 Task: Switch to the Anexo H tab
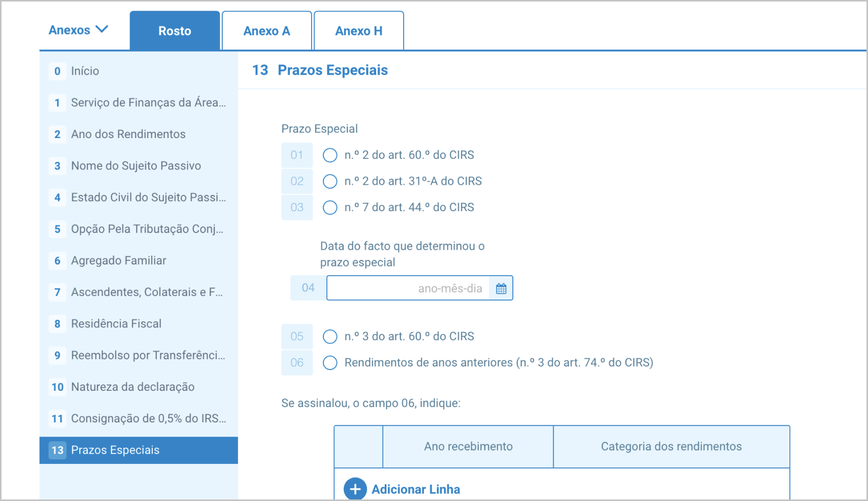[358, 31]
